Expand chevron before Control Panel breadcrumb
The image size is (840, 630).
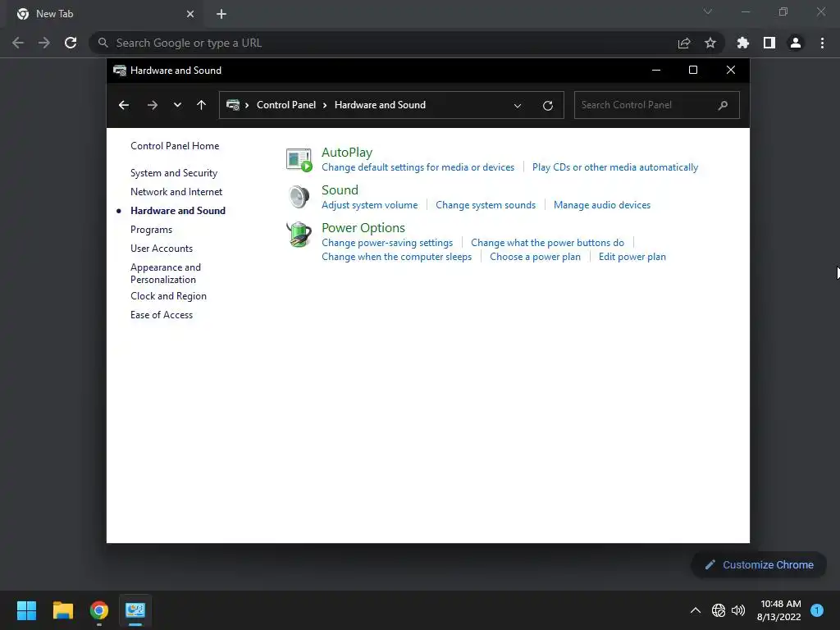[x=247, y=105]
